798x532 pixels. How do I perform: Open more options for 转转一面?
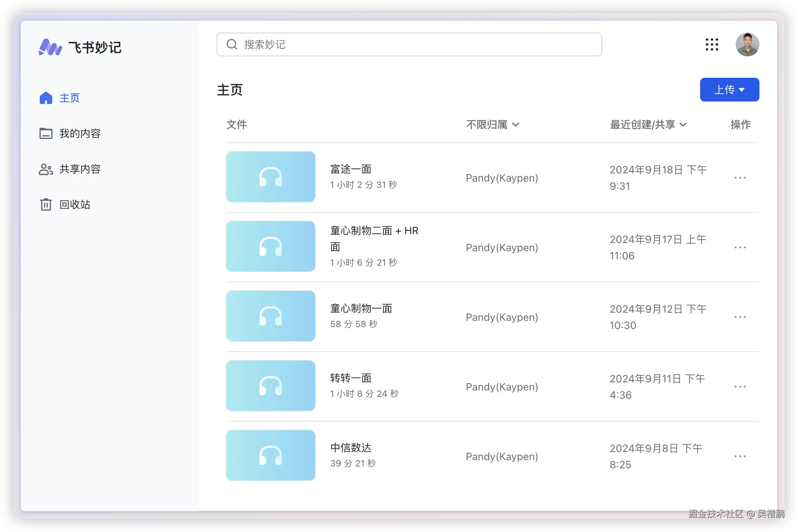[x=740, y=387]
